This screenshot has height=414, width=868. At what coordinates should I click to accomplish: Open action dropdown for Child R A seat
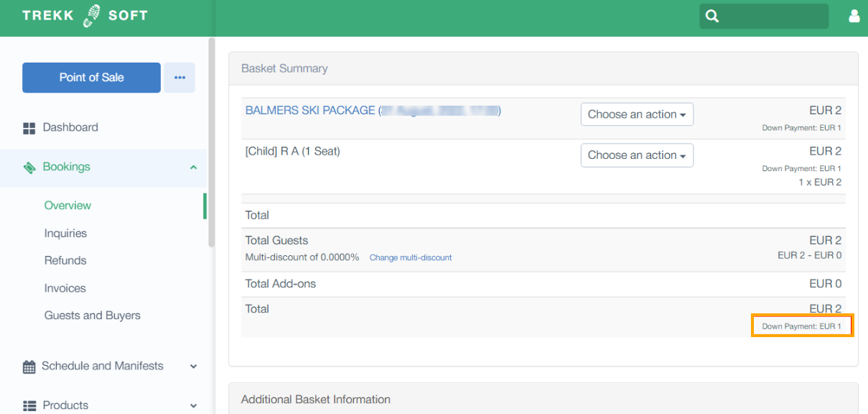click(x=637, y=155)
